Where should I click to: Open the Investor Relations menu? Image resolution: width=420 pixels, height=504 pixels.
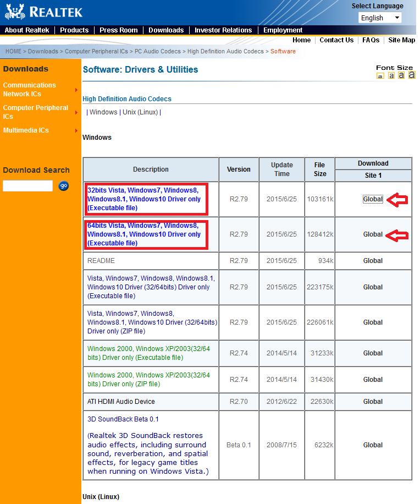[x=223, y=30]
